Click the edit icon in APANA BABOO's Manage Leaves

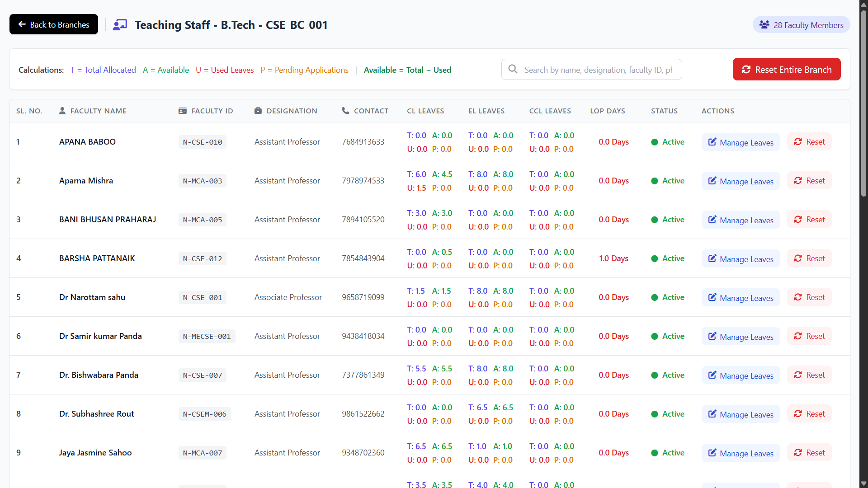712,142
